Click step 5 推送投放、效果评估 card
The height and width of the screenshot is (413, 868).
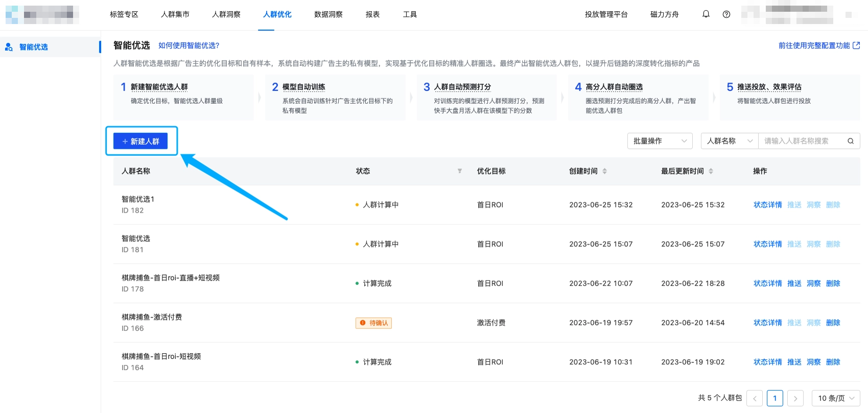tap(790, 98)
